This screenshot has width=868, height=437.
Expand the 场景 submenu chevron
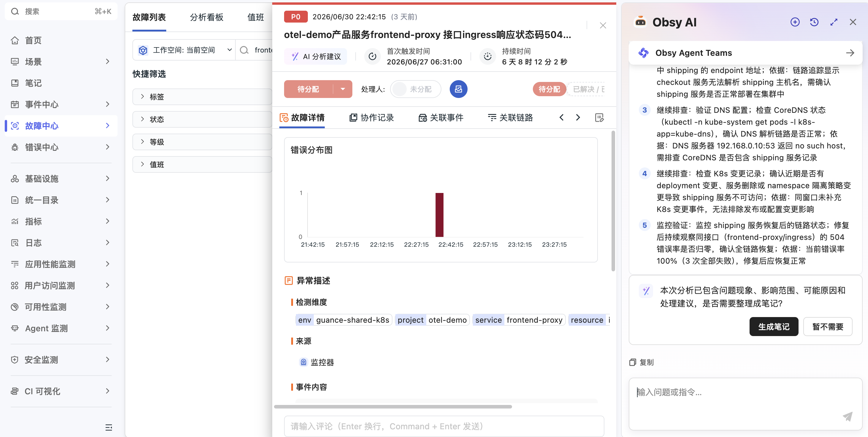pyautogui.click(x=107, y=62)
